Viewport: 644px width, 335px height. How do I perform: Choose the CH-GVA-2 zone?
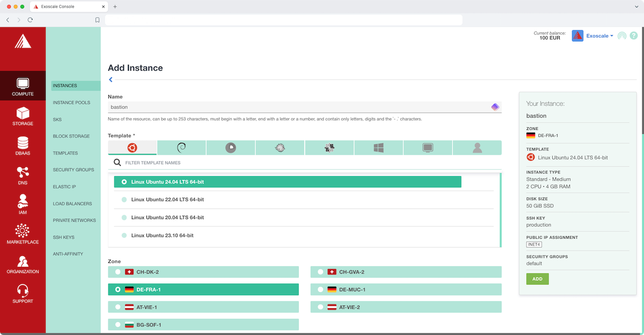coord(406,272)
